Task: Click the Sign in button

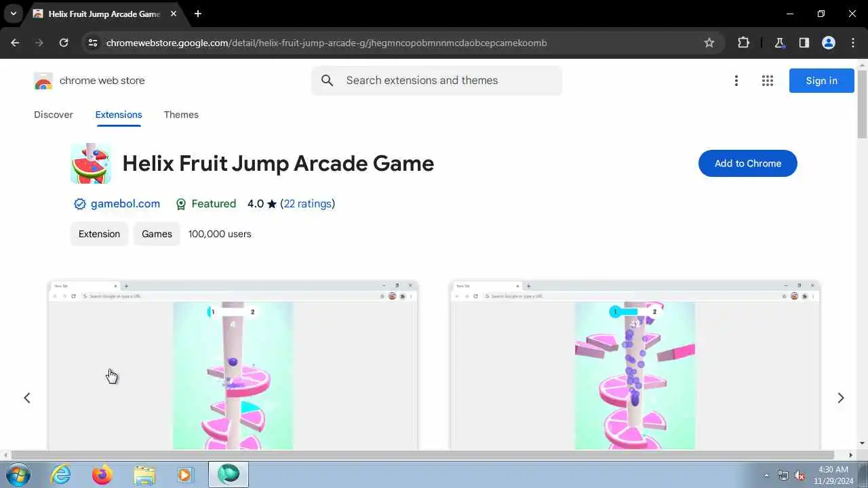Action: [x=821, y=81]
